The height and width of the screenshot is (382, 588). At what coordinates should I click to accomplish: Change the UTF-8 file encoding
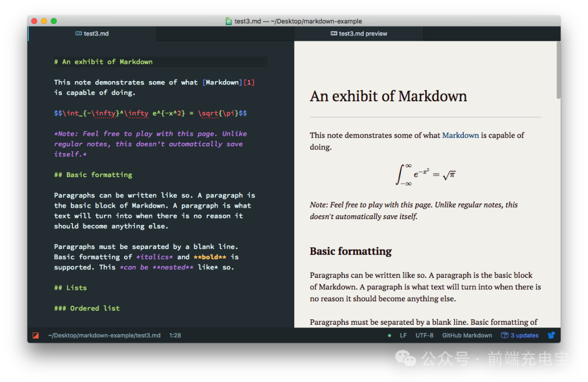pyautogui.click(x=424, y=336)
